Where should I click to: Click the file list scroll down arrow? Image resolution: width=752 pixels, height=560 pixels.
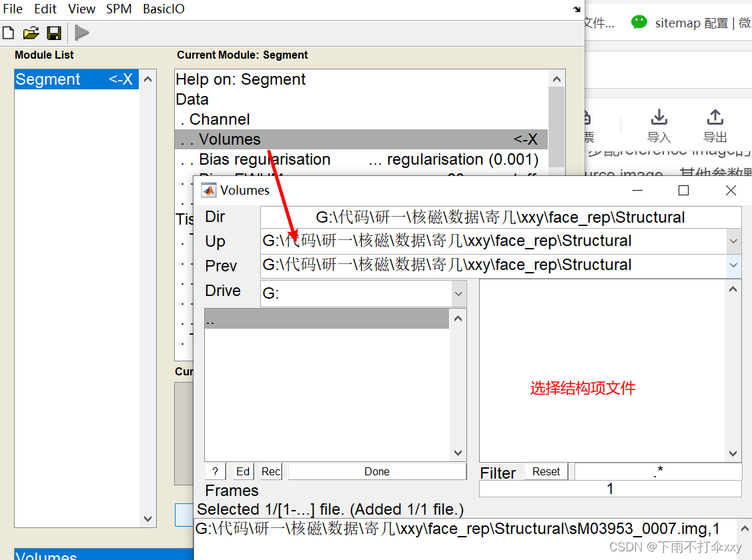point(733,453)
